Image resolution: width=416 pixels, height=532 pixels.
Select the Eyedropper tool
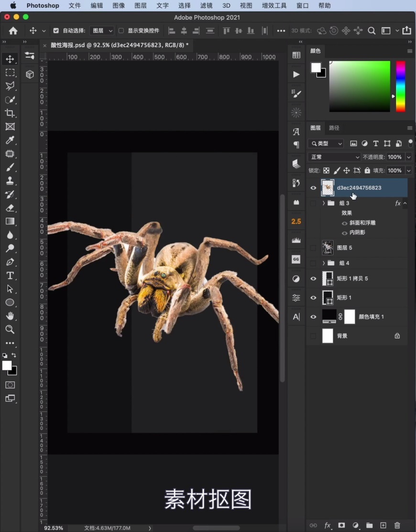tap(10, 140)
